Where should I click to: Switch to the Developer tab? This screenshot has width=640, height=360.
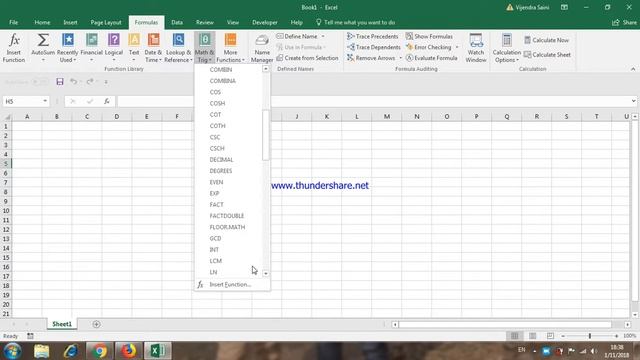[x=264, y=22]
